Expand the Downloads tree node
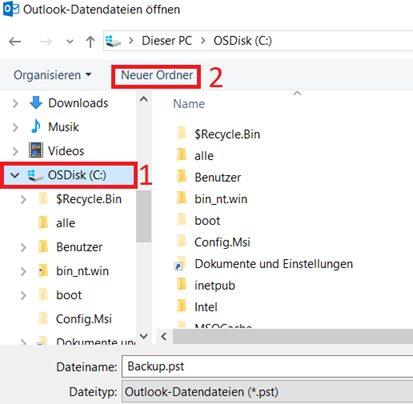The image size is (413, 404). pyautogui.click(x=15, y=103)
